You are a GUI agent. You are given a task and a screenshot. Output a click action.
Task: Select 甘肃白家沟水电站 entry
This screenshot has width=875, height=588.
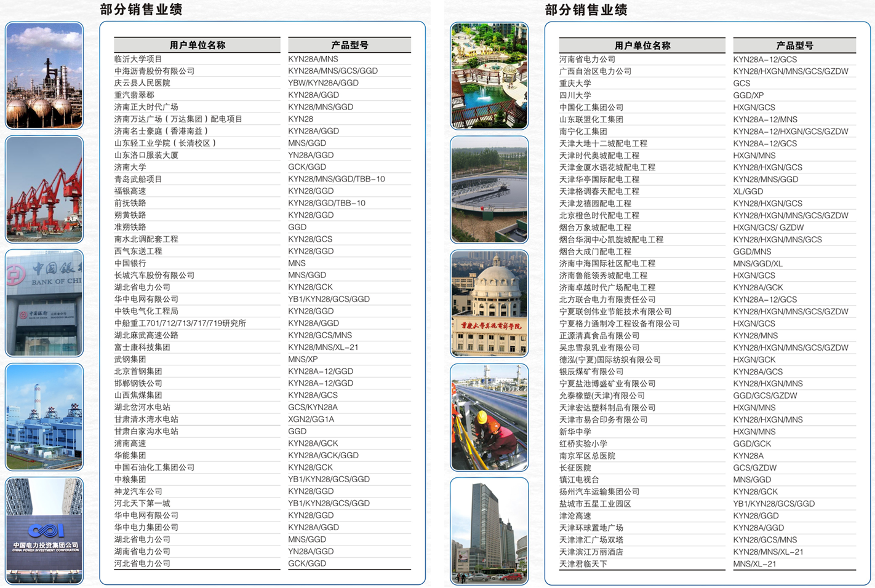tap(146, 431)
